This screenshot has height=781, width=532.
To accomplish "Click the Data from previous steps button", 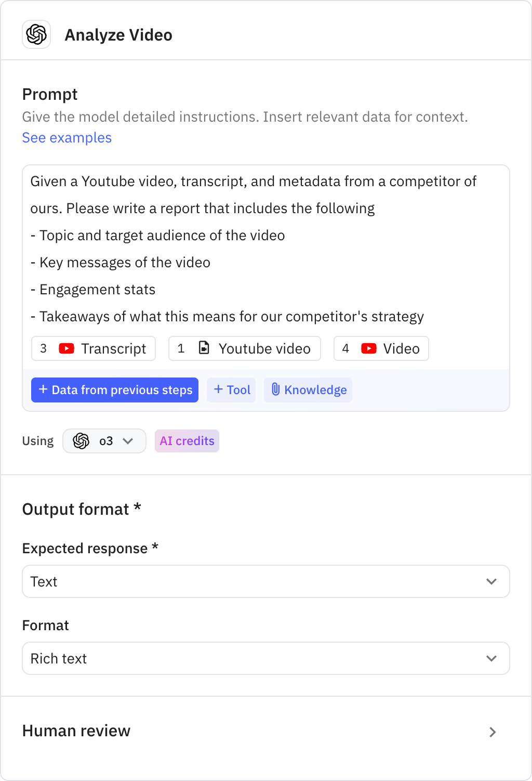I will 114,389.
